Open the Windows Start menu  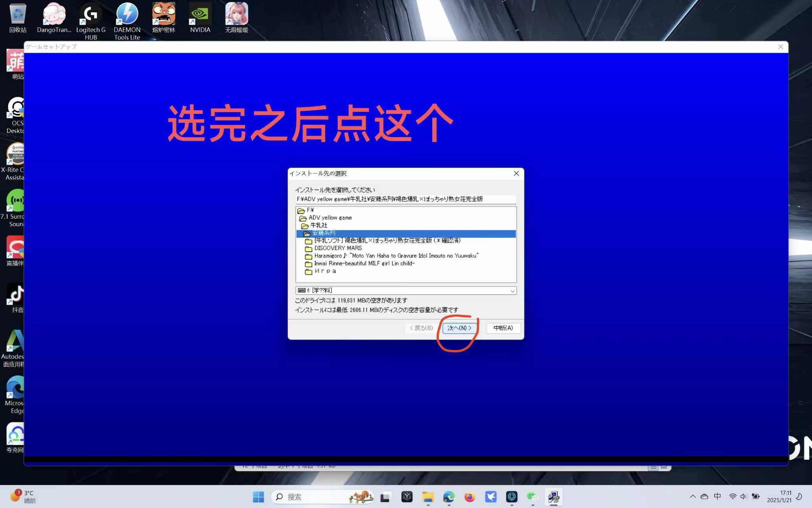pos(258,496)
